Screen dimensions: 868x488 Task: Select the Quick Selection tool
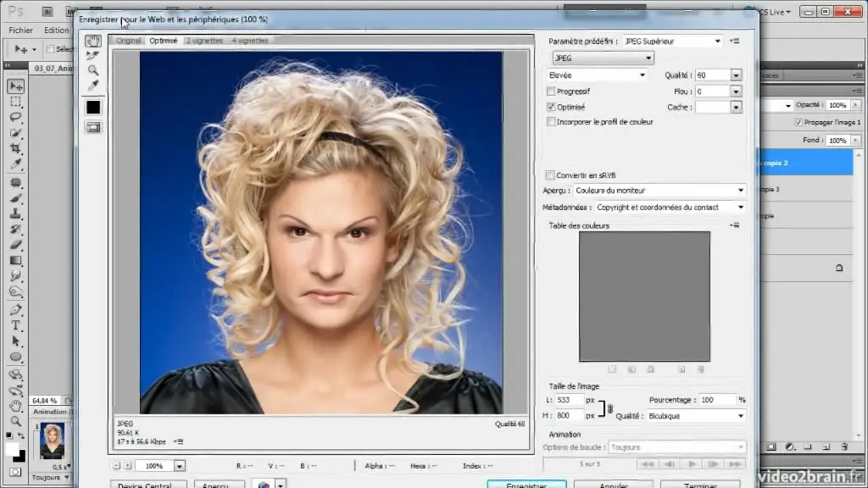[x=15, y=133]
